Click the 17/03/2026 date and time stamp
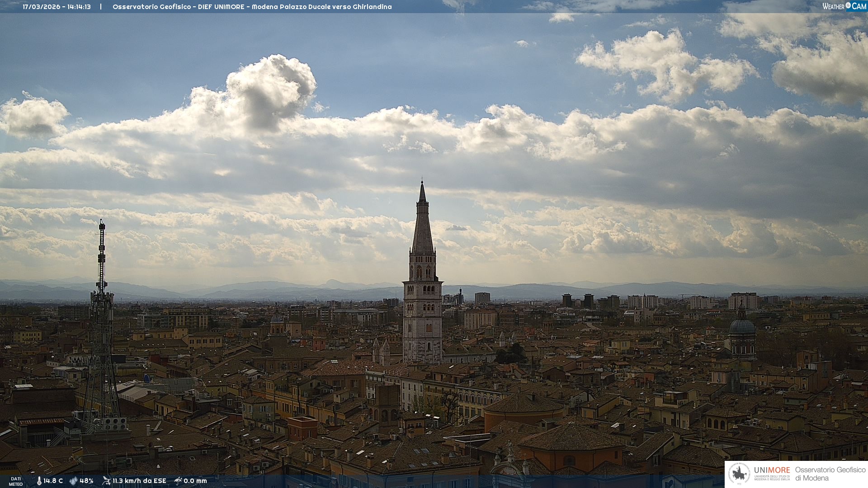868x488 pixels. [57, 7]
